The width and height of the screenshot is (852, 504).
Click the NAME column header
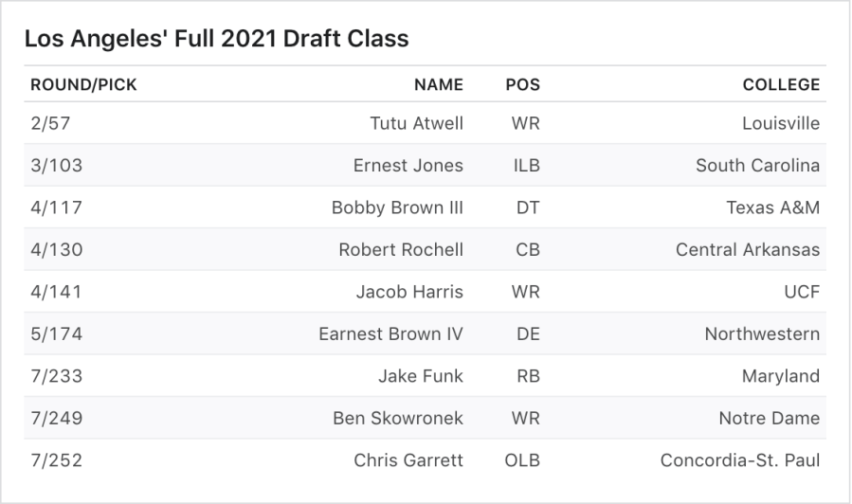[x=438, y=84]
